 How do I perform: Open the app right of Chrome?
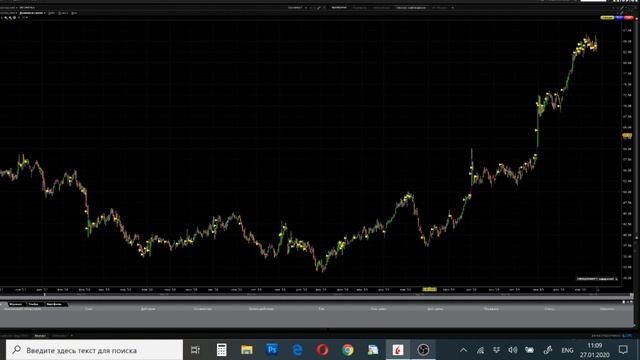(373, 350)
